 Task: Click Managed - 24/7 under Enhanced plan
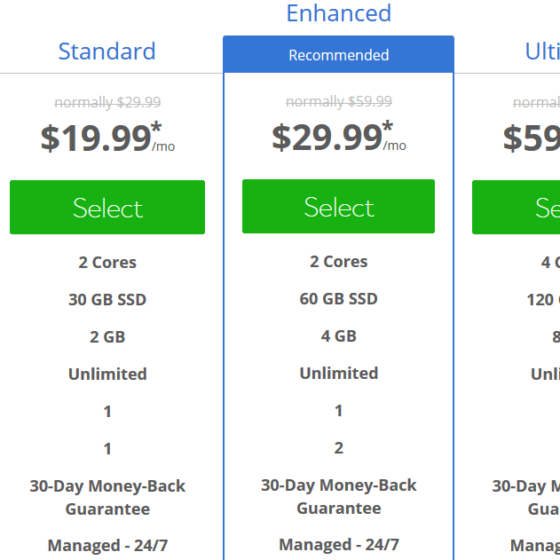[x=339, y=545]
